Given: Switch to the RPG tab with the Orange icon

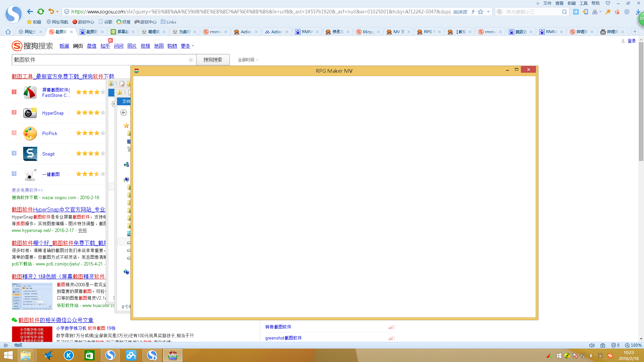Looking at the screenshot, I should click(429, 32).
